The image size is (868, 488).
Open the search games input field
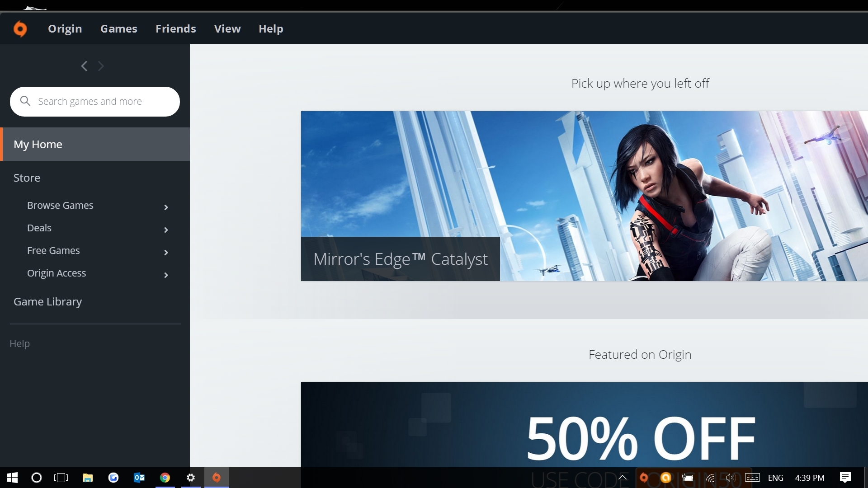pyautogui.click(x=95, y=101)
